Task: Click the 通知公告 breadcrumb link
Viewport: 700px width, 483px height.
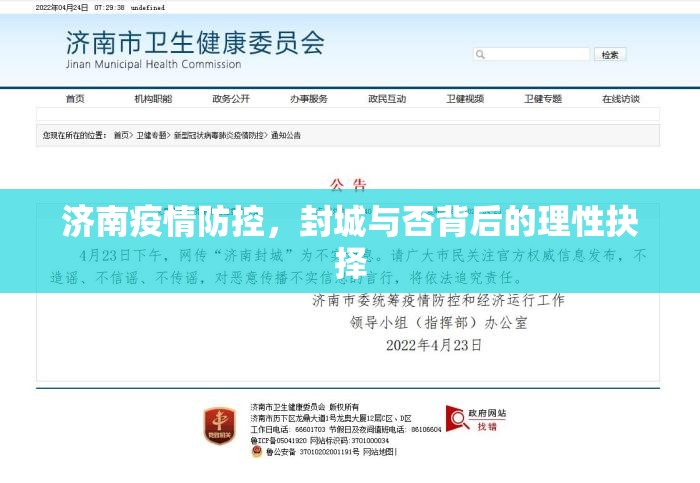Action: coord(286,135)
